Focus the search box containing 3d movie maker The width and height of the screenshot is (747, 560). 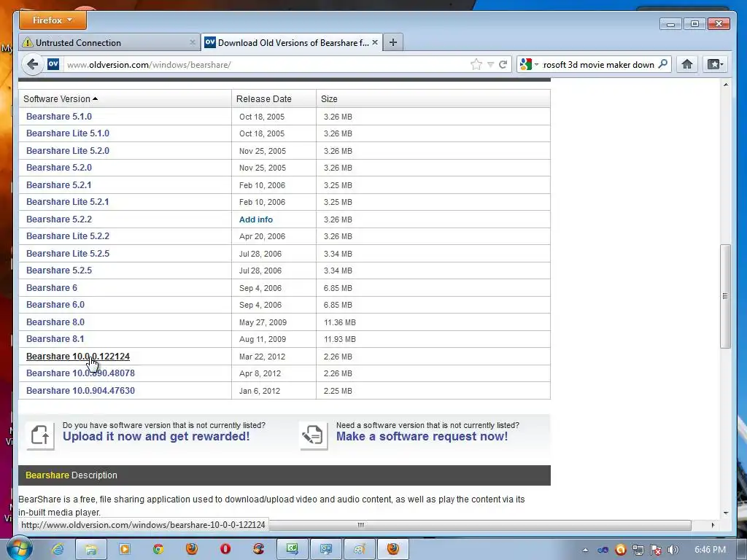tap(599, 65)
